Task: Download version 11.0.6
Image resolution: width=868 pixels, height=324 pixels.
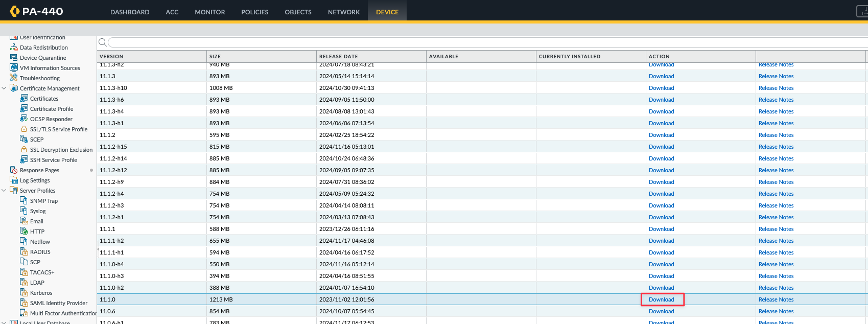Action: [662, 311]
